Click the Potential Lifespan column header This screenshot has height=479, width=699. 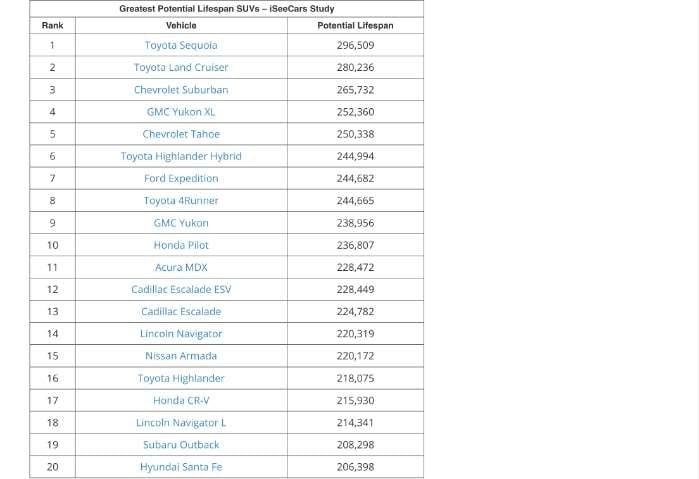[x=355, y=25]
